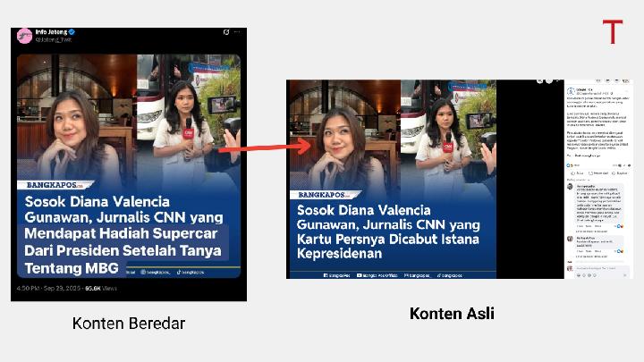Open the circulating tweet image about Supercar
This screenshot has height=362, width=644.
(131, 165)
